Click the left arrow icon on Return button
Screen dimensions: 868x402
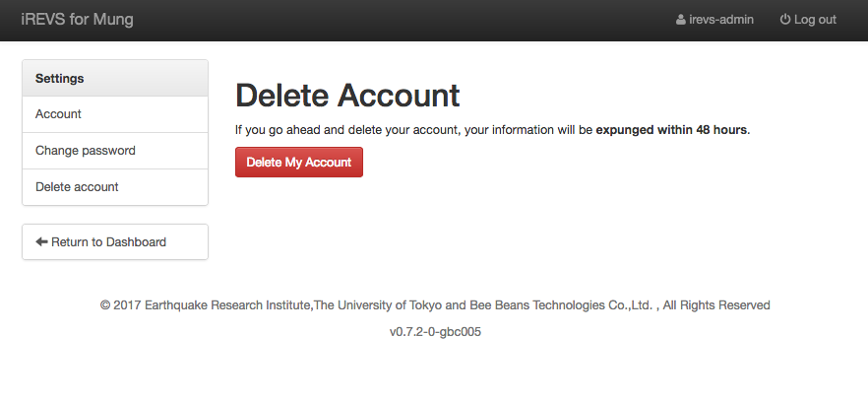coord(41,241)
